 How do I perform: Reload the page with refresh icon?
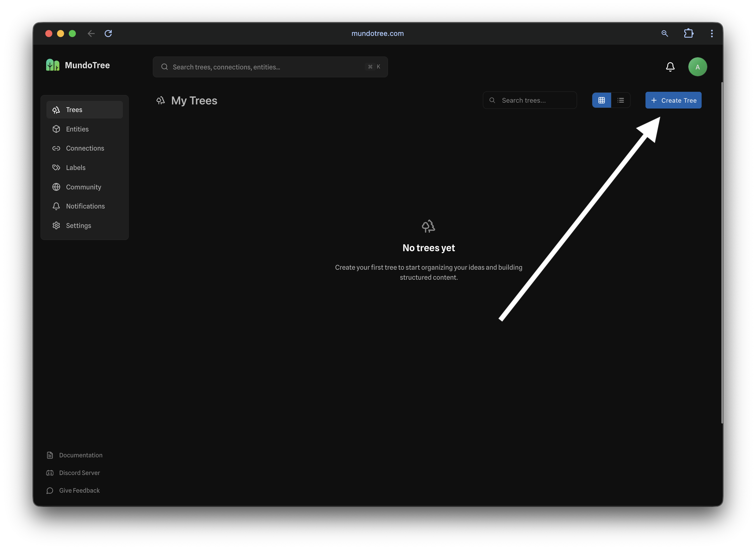108,33
